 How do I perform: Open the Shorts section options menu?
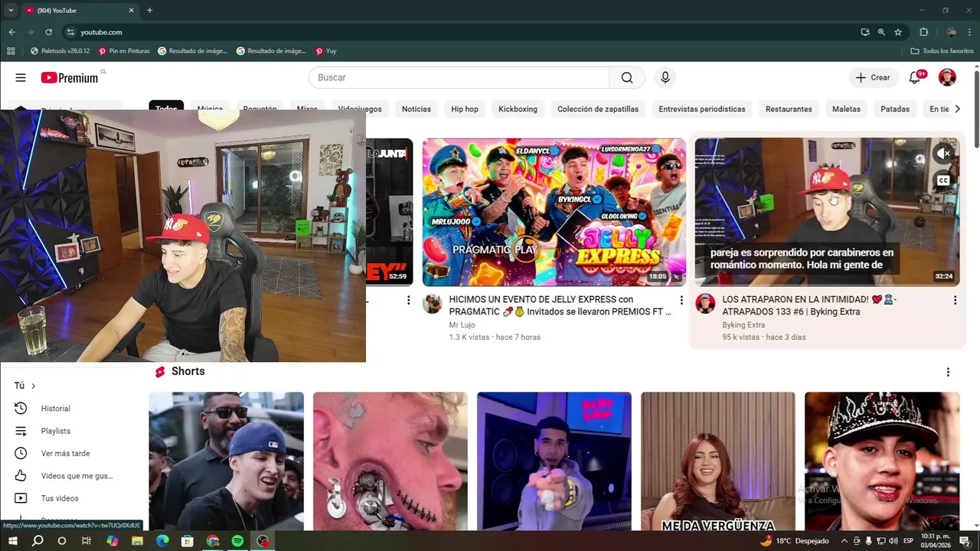pyautogui.click(x=948, y=372)
